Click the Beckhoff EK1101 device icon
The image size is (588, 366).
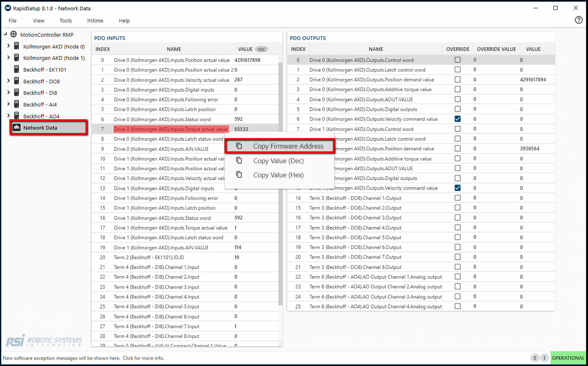[x=17, y=69]
